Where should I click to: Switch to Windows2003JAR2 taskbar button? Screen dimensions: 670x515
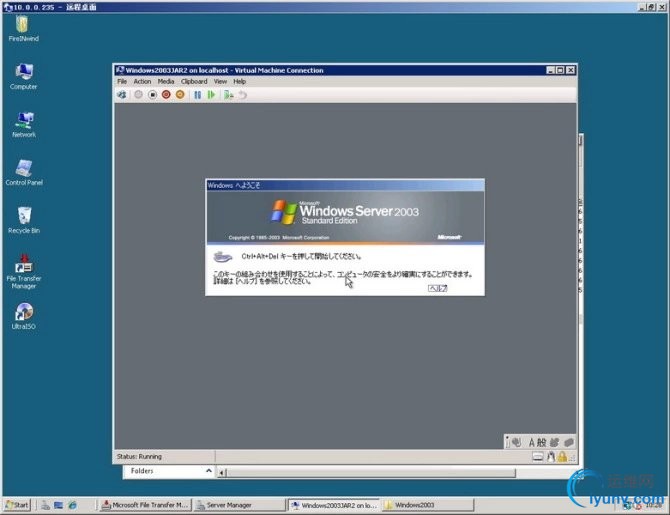point(334,505)
